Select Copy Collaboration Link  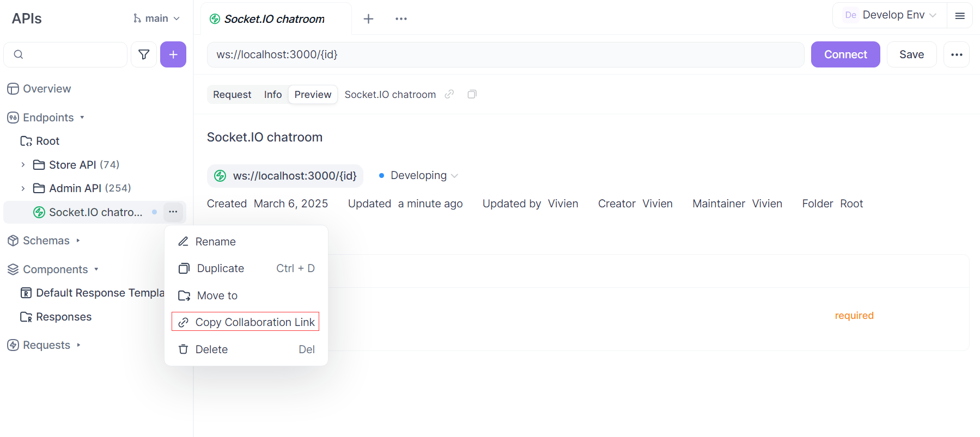point(246,322)
